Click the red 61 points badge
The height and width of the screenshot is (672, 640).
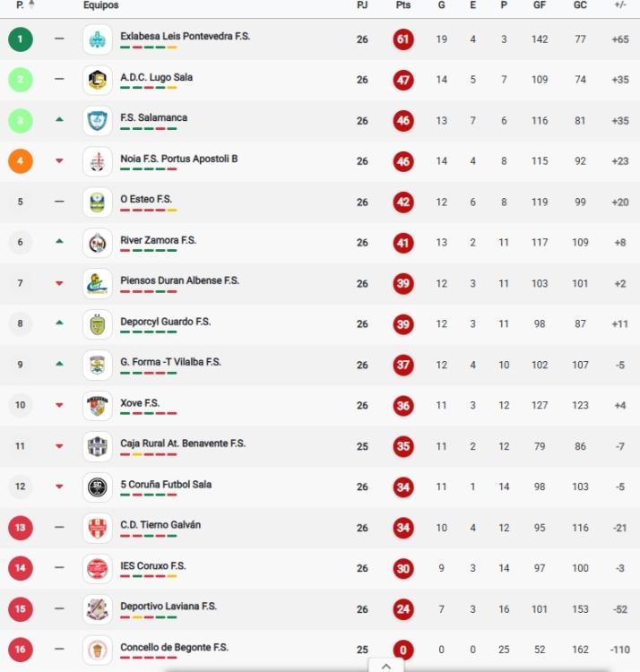coord(403,39)
